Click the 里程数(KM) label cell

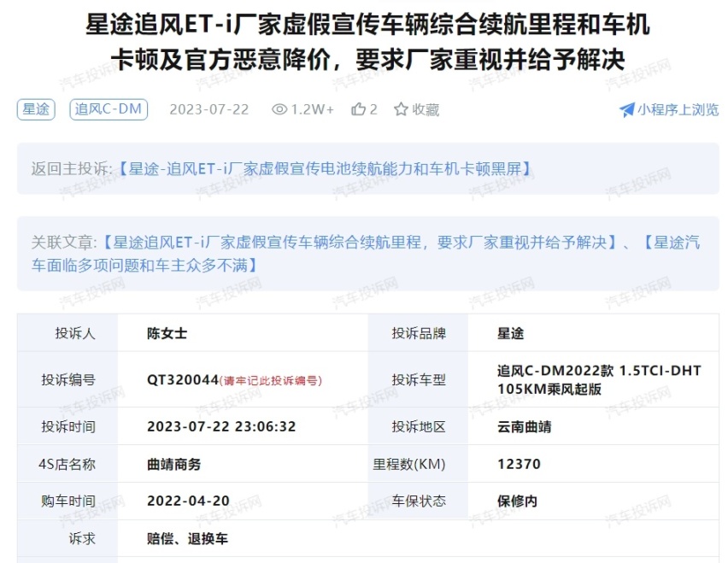(419, 464)
